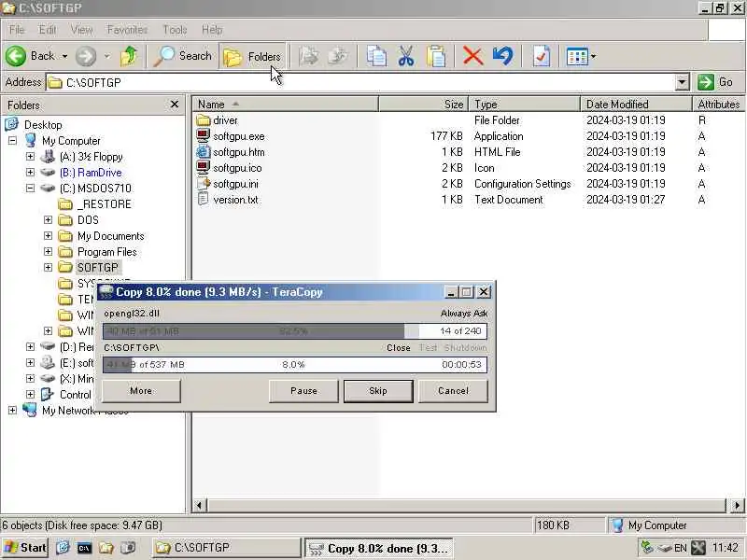
Task: Click the Copy toolbar icon
Action: click(376, 56)
